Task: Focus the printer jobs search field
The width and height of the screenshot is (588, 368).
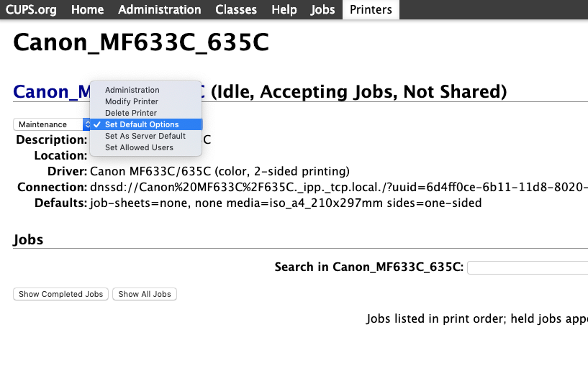Action: (528, 267)
